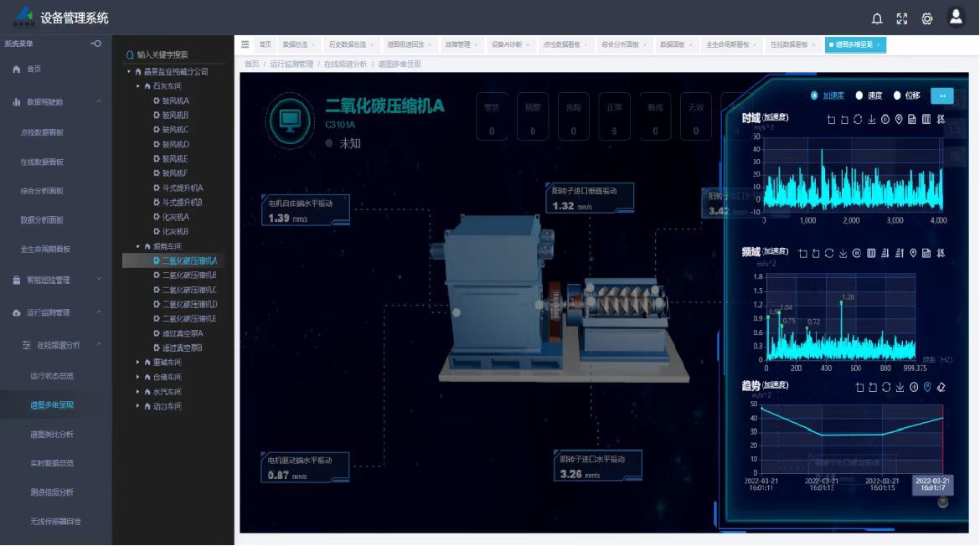Enter fullscreen mode via header icon
This screenshot has height=546, width=980.
(902, 18)
